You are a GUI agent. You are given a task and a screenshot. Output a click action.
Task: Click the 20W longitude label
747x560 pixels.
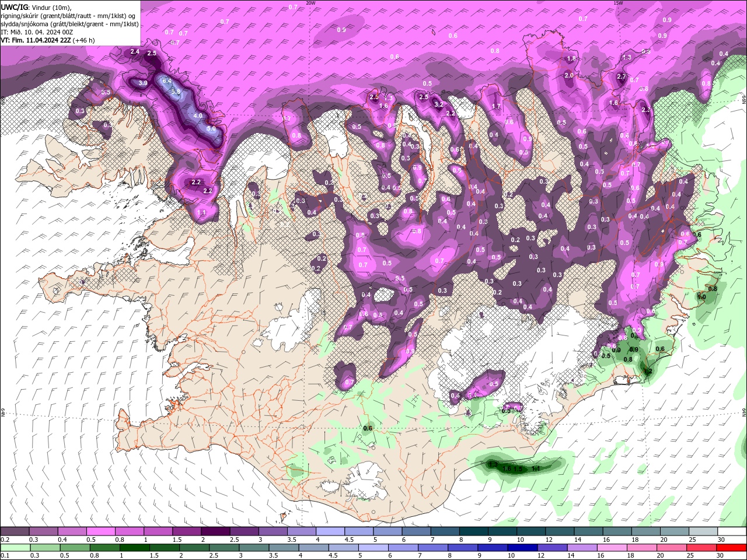pos(310,3)
